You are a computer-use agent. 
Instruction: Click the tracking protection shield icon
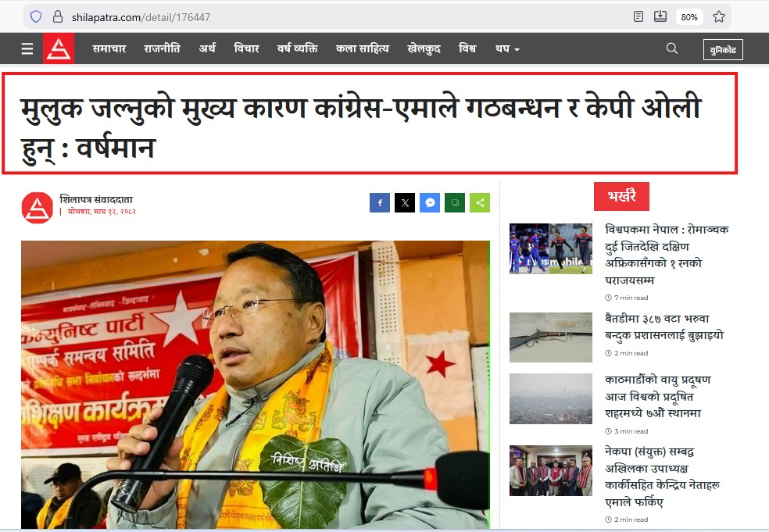coord(36,17)
